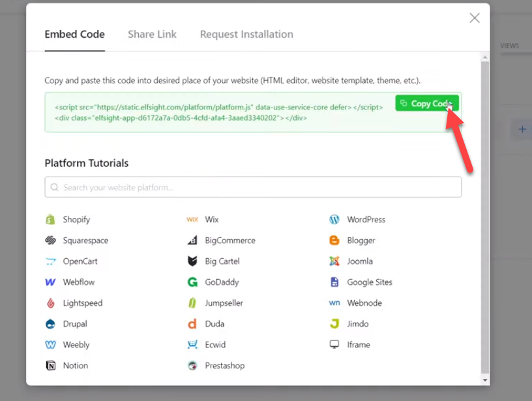532x401 pixels.
Task: Open the Jimdo tutorial link
Action: tap(358, 323)
